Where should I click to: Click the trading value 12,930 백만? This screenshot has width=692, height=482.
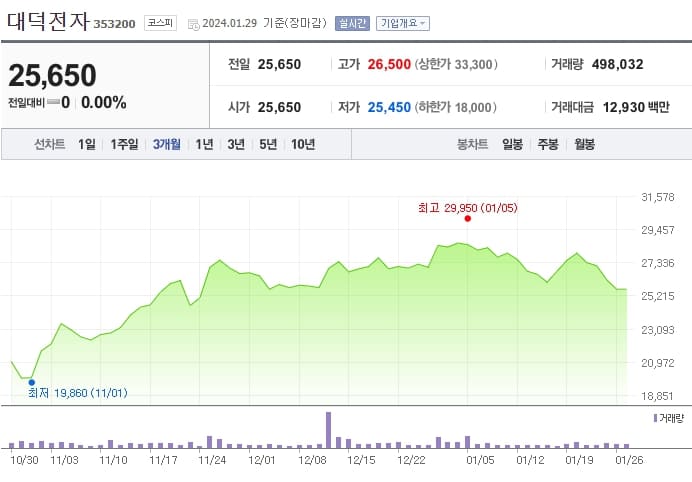pyautogui.click(x=636, y=107)
